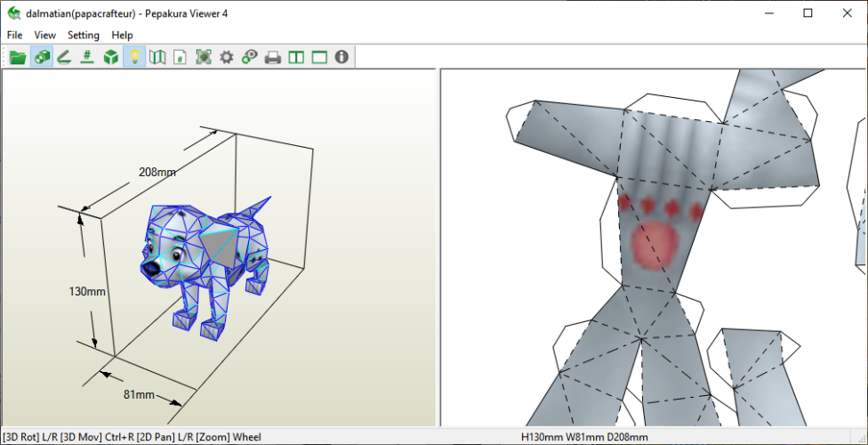868x445 pixels.
Task: Switch to split two-pane window layout
Action: pyautogui.click(x=296, y=57)
